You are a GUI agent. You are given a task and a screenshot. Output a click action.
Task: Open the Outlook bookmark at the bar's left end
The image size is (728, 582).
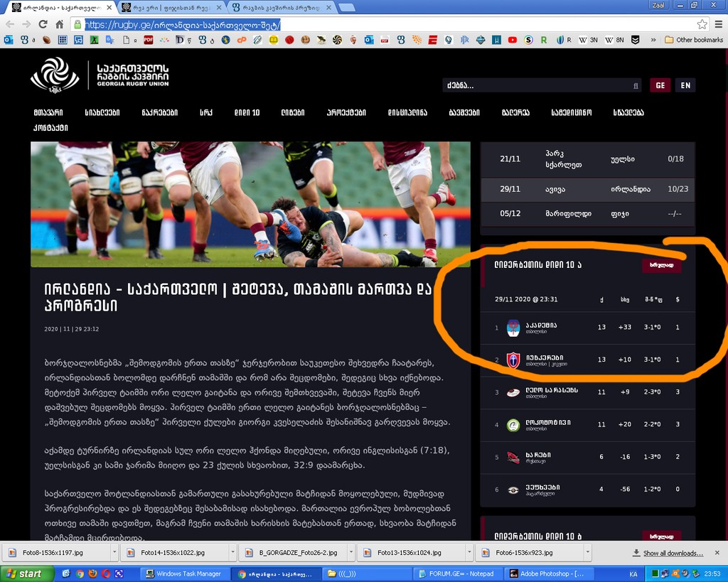click(9, 40)
